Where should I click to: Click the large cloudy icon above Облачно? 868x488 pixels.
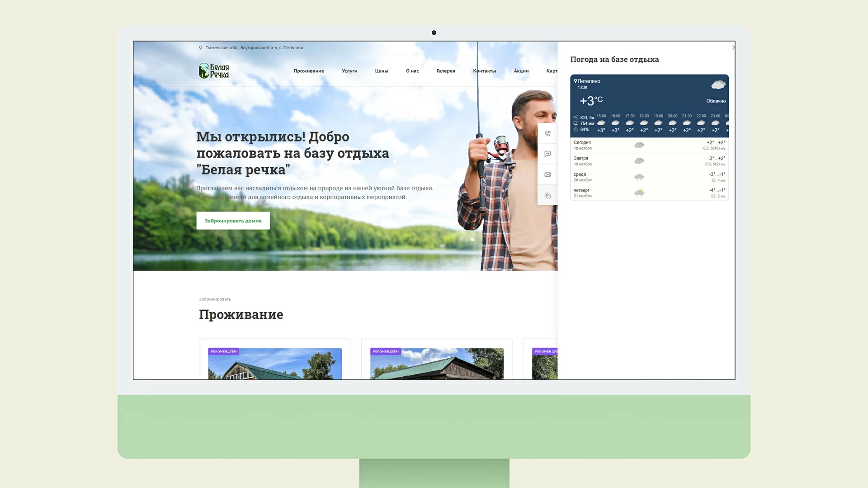718,85
